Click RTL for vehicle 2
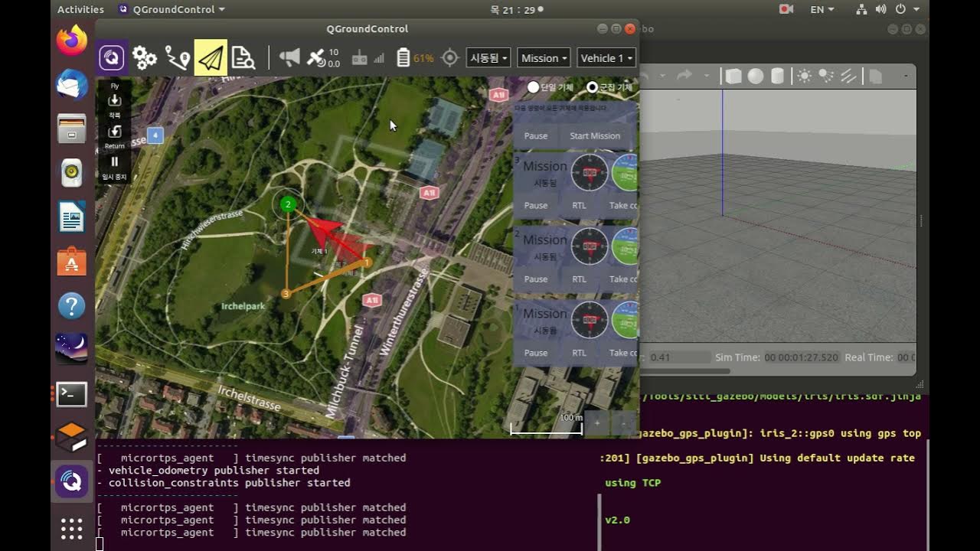 point(579,279)
